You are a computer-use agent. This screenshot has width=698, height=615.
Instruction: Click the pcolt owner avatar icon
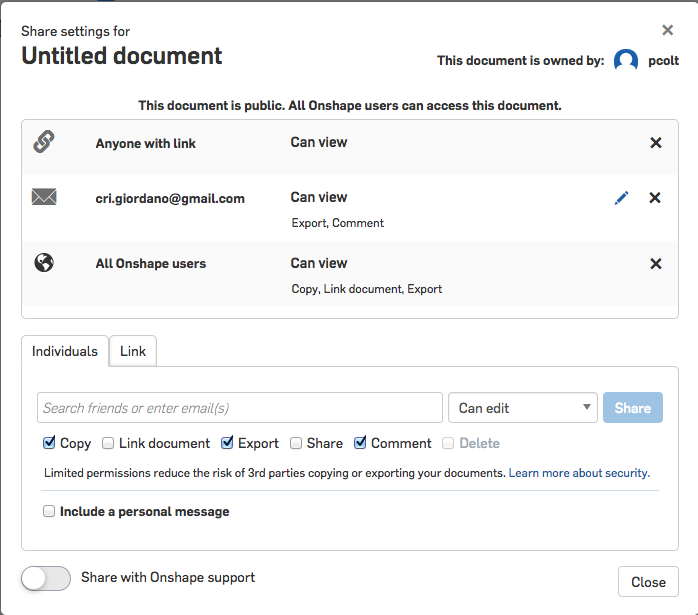click(x=626, y=60)
